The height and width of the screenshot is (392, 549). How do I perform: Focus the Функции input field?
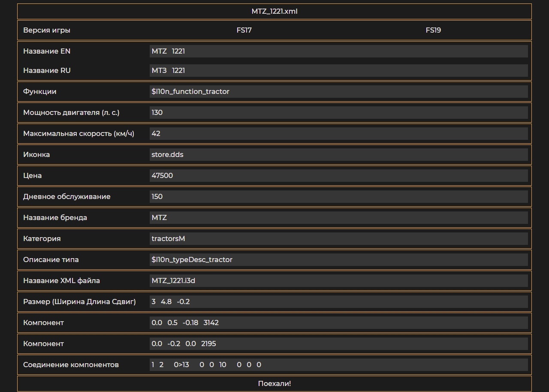point(338,91)
